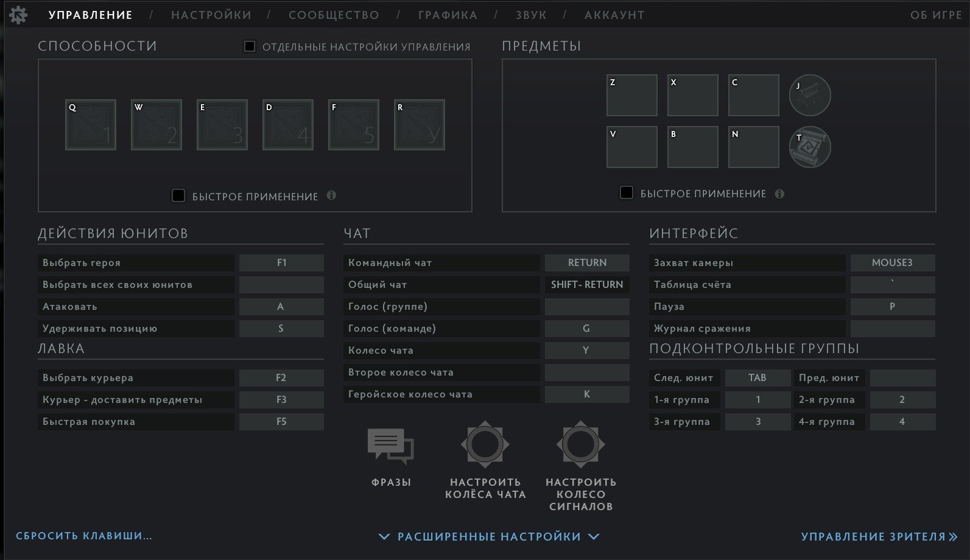Switch to the Звук tab
This screenshot has width=970, height=560.
click(x=531, y=15)
